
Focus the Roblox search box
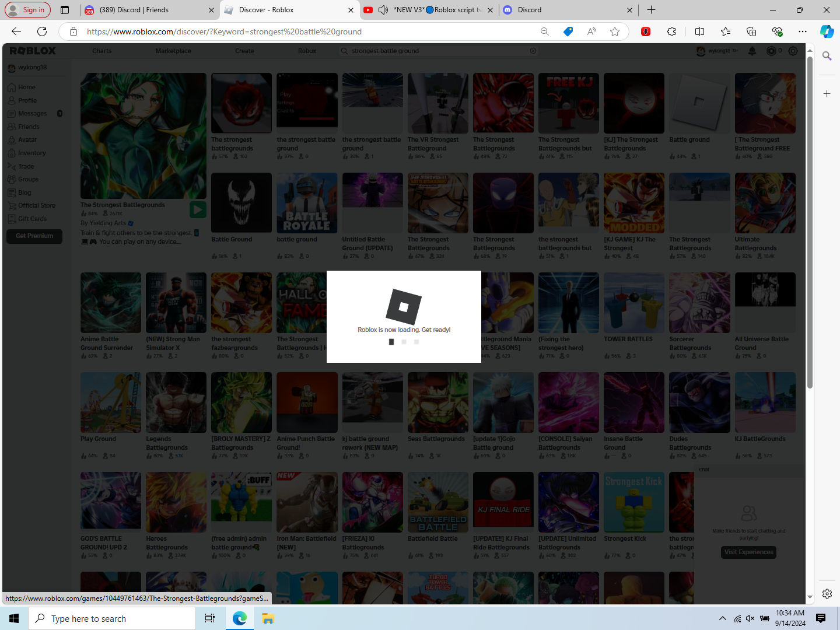point(437,51)
